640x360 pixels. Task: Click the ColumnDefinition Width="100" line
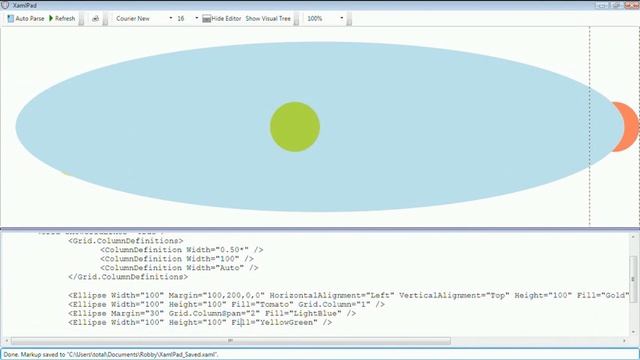[177, 259]
